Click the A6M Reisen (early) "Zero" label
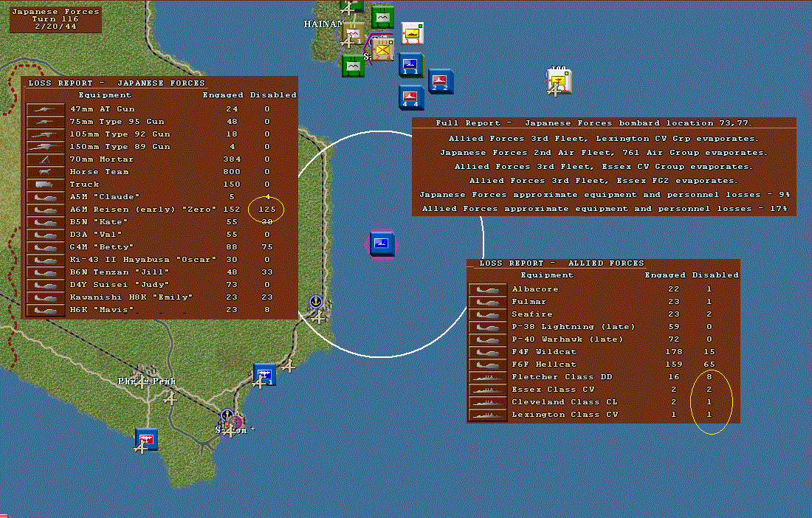Screen dimensions: 812x518 [143, 210]
